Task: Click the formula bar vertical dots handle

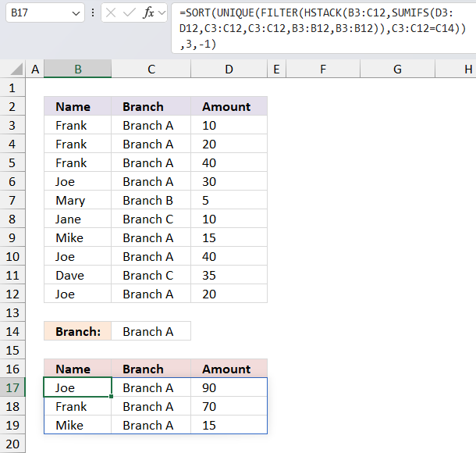Action: tap(93, 12)
